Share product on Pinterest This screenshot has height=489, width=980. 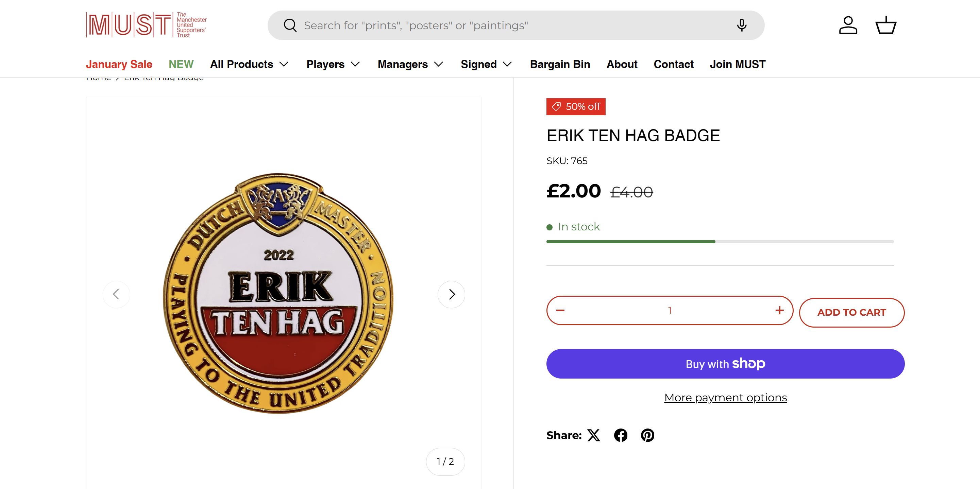[647, 435]
